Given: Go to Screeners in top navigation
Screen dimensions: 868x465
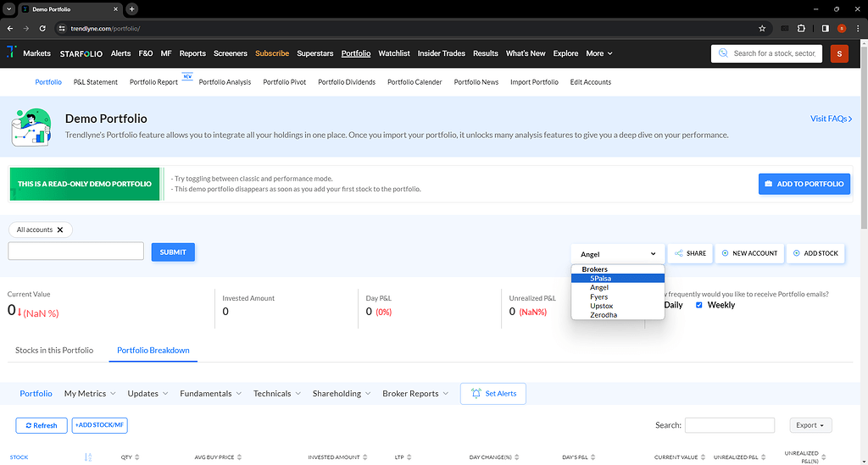Looking at the screenshot, I should 231,53.
